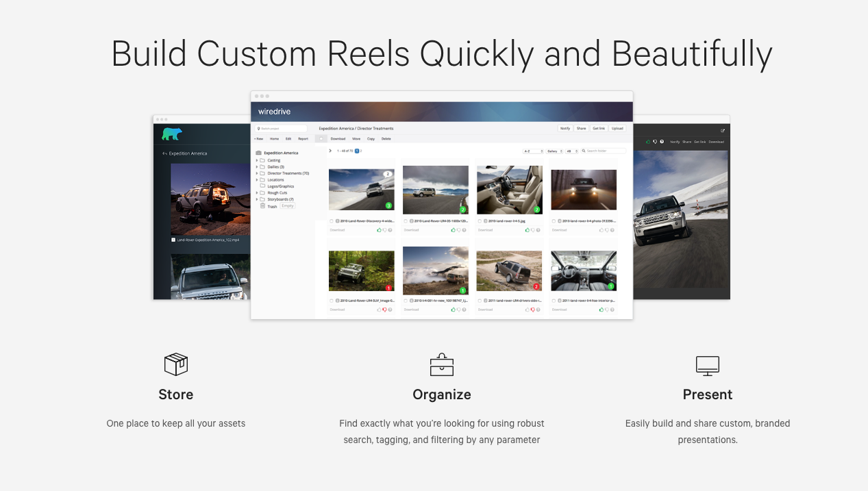Check the box next to 2011-land-rover-lr4-hse-interior file
Viewport: 868px width, 491px height.
point(554,301)
